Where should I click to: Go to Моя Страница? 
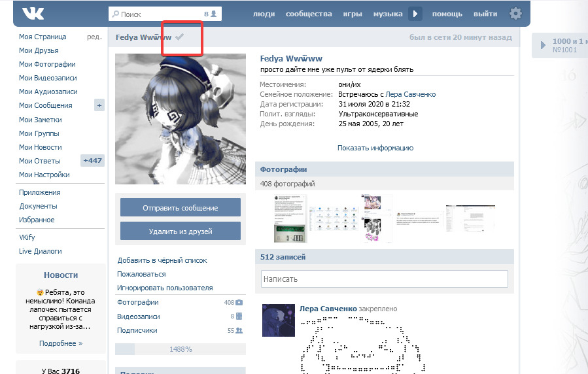click(43, 37)
